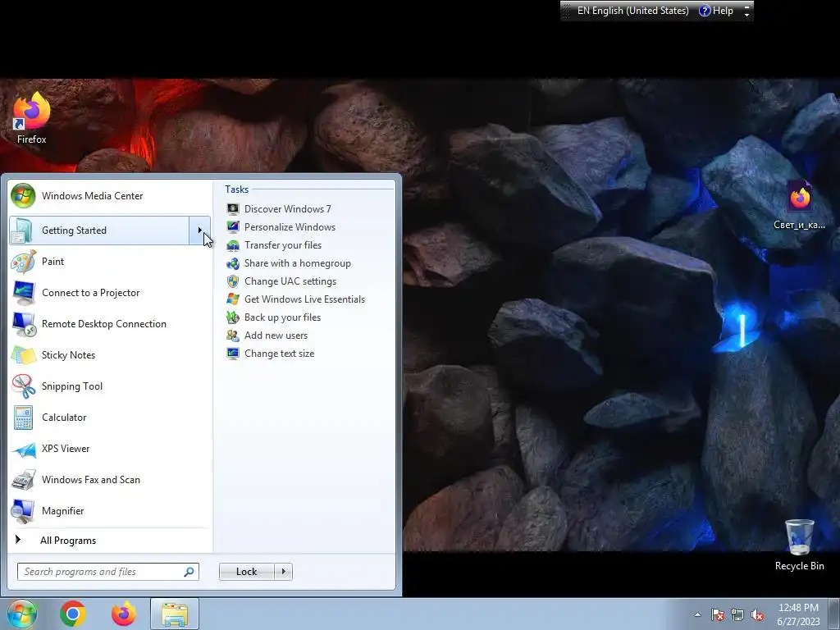The width and height of the screenshot is (840, 630).
Task: Open EN English input language selector
Action: coord(633,11)
